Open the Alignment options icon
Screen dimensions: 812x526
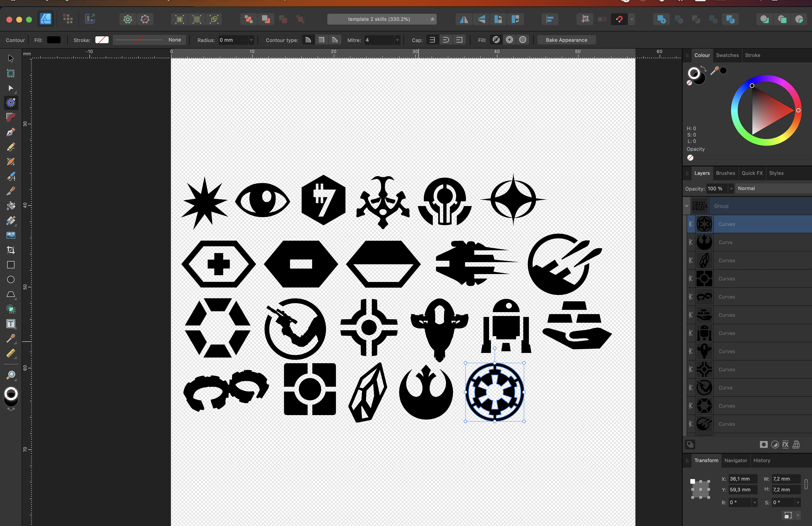pyautogui.click(x=550, y=19)
